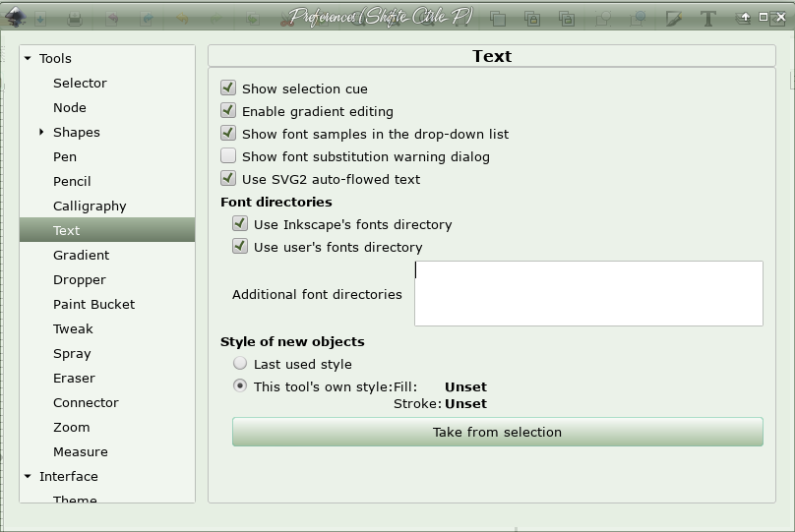The image size is (795, 532).
Task: Uncheck Use user's fonts directory
Action: pyautogui.click(x=240, y=246)
